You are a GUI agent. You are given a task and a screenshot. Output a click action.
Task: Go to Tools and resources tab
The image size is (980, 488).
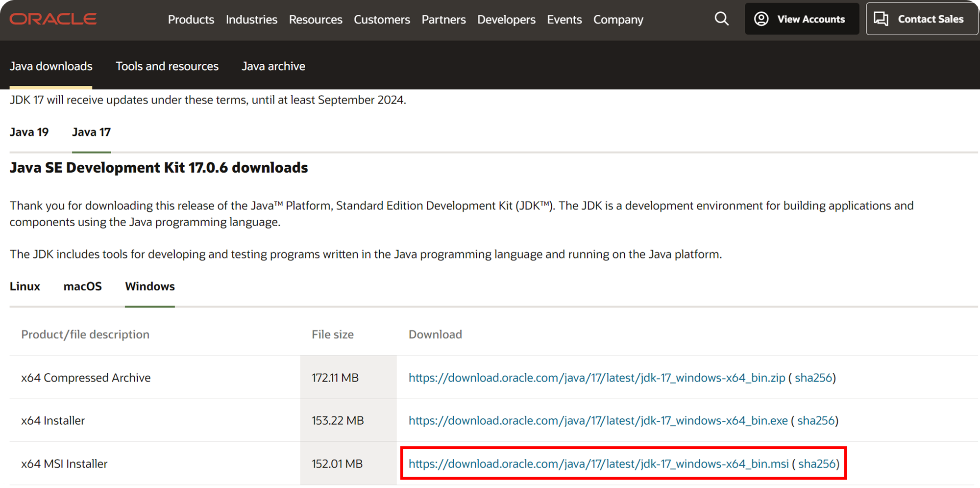[x=167, y=66]
